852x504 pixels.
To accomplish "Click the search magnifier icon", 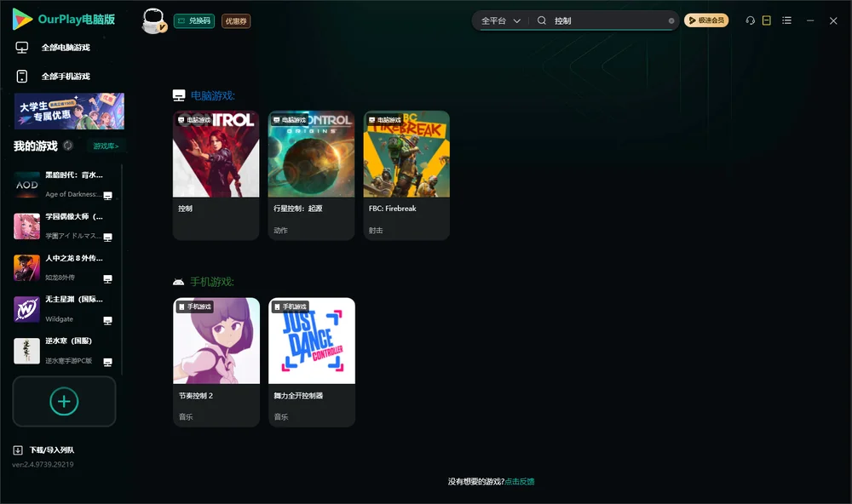I will [x=542, y=20].
